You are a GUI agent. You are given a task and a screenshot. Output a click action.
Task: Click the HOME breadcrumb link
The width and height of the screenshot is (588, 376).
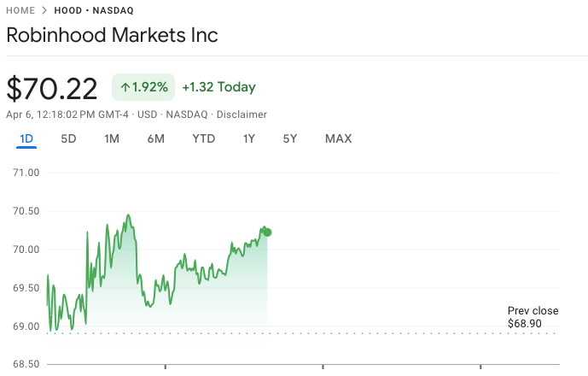20,10
